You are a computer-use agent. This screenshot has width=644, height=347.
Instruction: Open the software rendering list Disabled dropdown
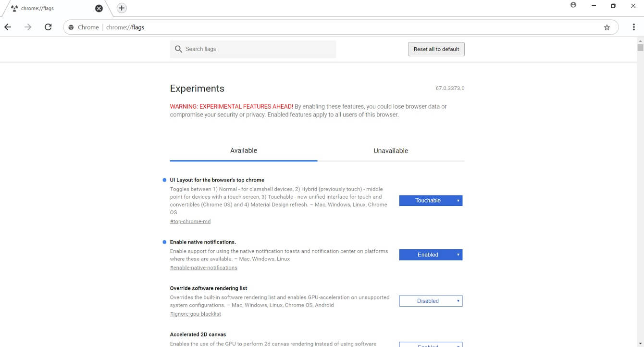(431, 300)
